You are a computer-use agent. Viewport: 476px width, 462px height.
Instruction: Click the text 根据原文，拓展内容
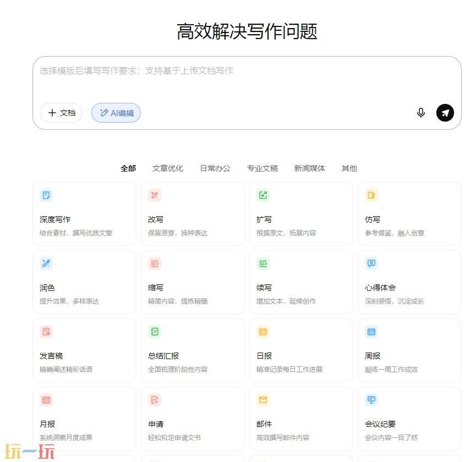[x=286, y=233]
